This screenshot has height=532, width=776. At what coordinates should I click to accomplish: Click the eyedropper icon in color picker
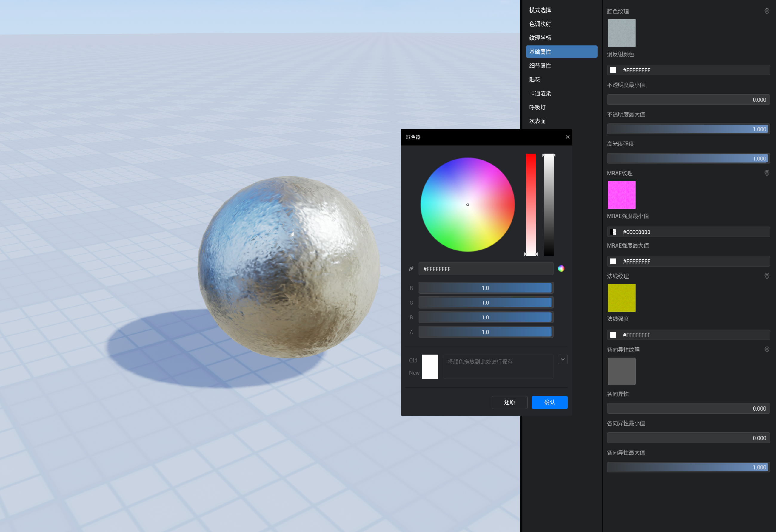click(411, 269)
